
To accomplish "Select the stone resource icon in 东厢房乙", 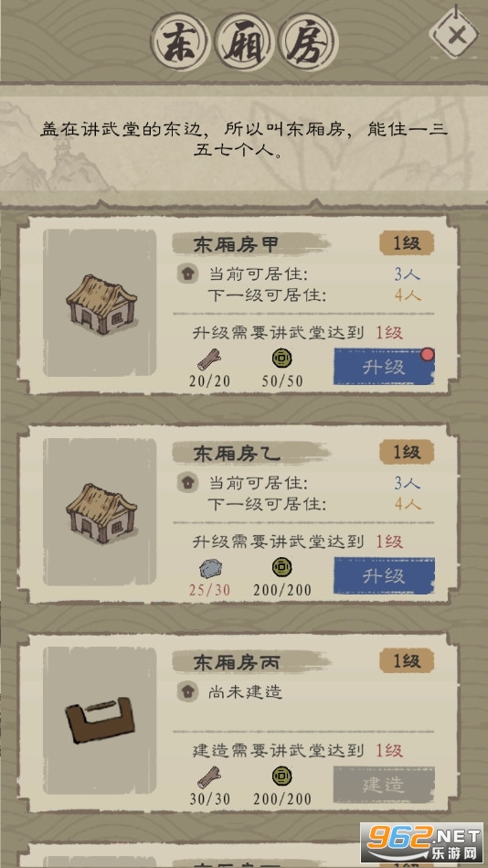I will click(x=209, y=568).
